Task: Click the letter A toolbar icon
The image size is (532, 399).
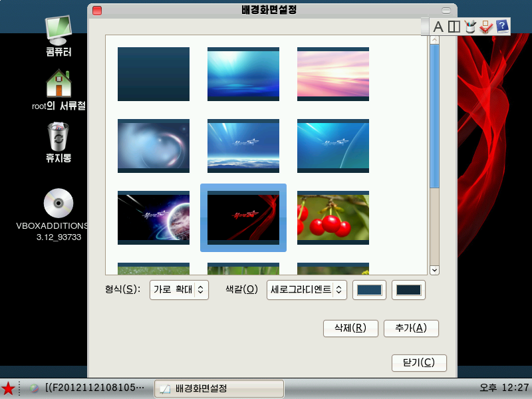Action: [x=438, y=27]
